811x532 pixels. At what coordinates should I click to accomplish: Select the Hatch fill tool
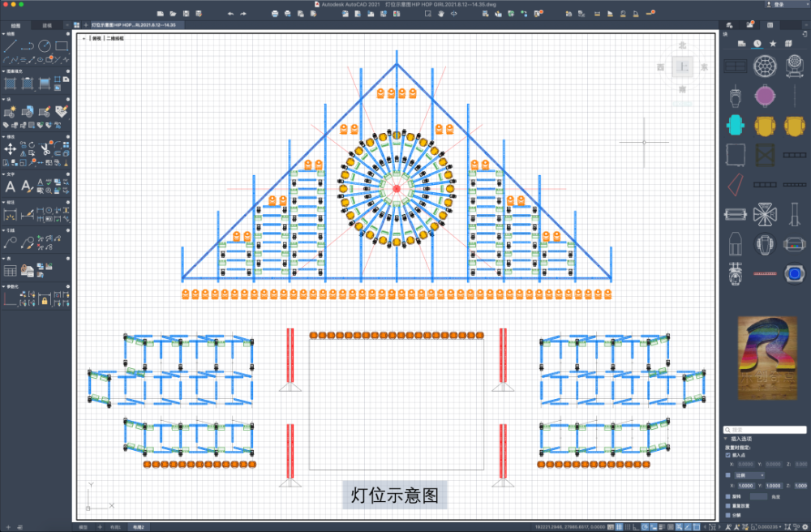(x=10, y=84)
